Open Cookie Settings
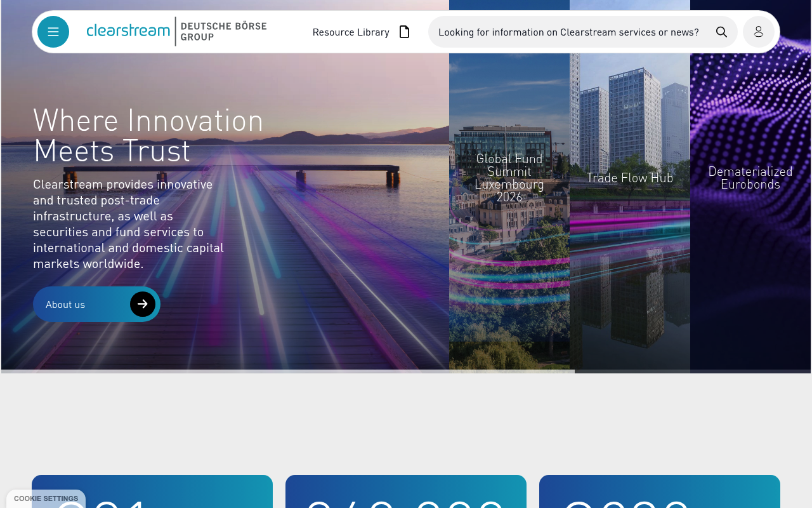Viewport: 812px width, 508px height. [46, 498]
